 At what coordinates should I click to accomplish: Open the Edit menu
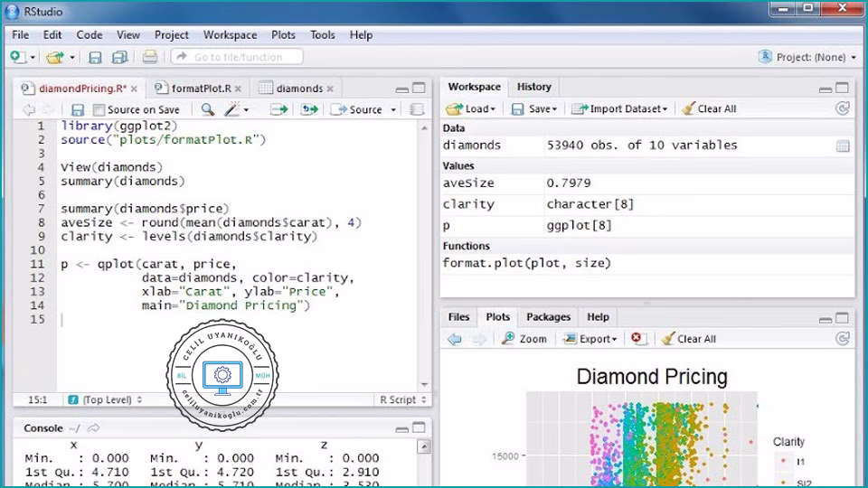52,35
